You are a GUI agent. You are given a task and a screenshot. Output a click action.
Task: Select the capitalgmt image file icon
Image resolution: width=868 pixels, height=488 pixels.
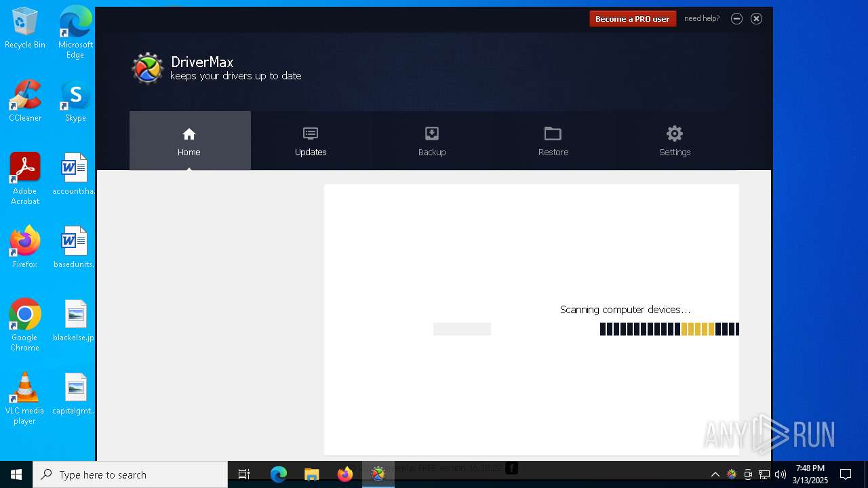click(74, 394)
